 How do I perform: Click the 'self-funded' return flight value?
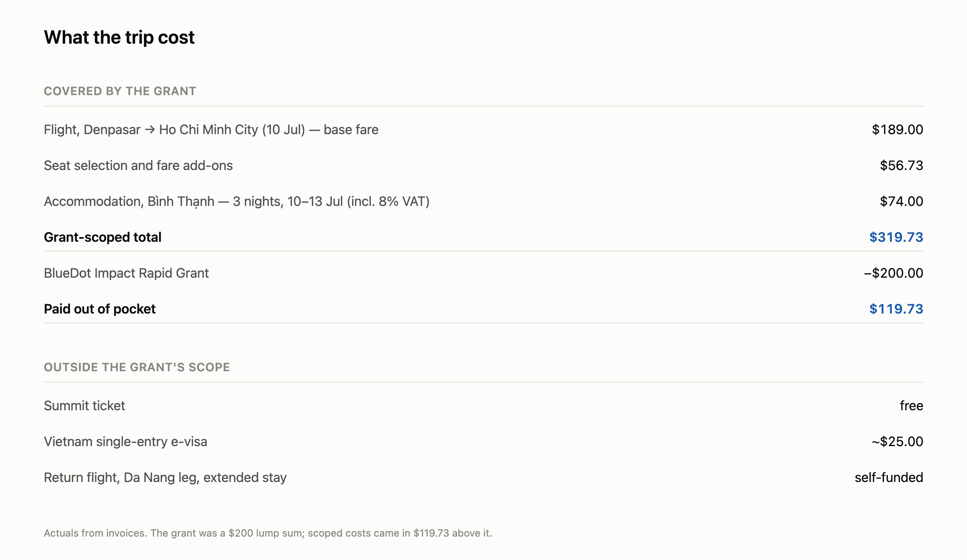889,477
